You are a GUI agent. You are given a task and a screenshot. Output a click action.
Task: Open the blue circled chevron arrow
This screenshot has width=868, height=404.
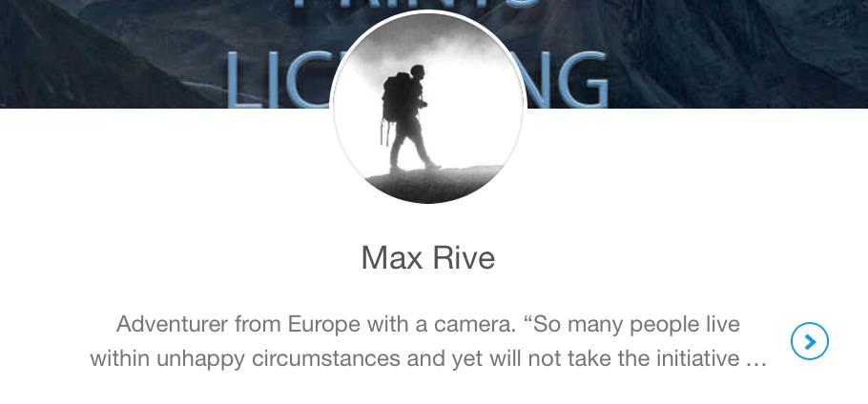point(809,341)
